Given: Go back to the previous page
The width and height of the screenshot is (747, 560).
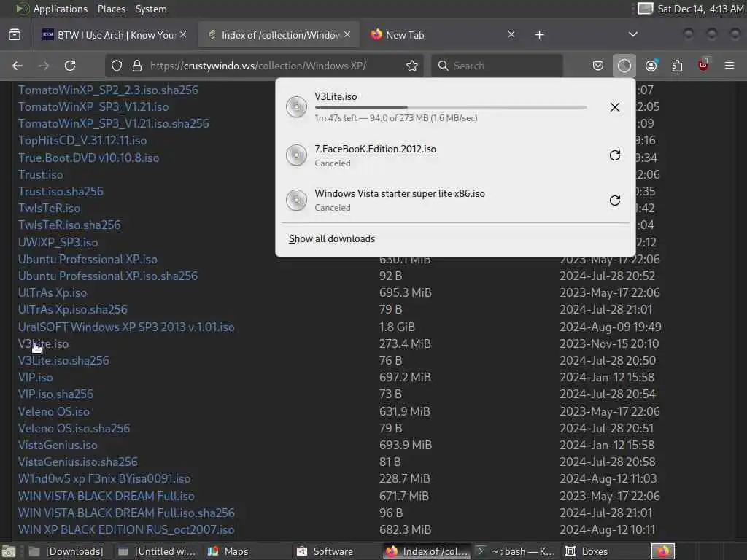Looking at the screenshot, I should pyautogui.click(x=18, y=66).
